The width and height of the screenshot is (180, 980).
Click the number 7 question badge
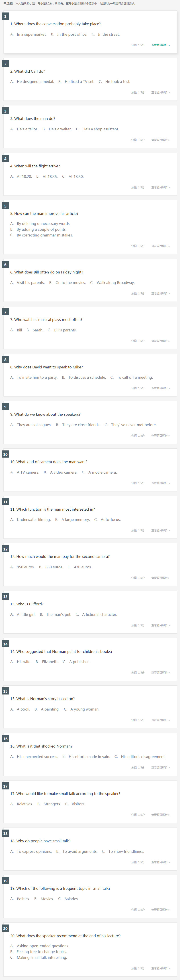click(x=5, y=312)
